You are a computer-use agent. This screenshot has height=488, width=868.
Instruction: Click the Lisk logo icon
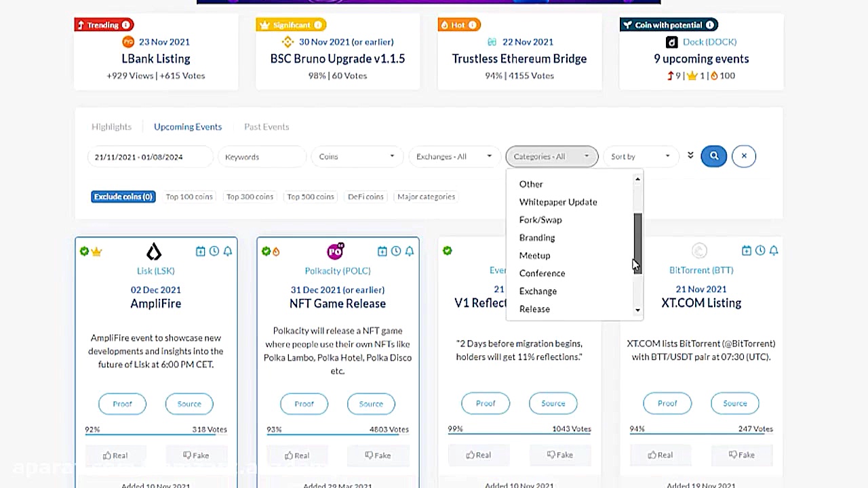click(154, 252)
